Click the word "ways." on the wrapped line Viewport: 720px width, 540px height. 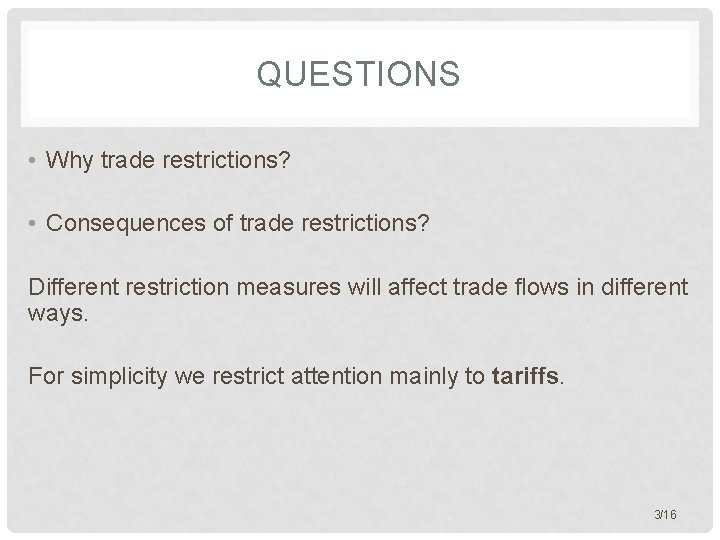(x=57, y=314)
